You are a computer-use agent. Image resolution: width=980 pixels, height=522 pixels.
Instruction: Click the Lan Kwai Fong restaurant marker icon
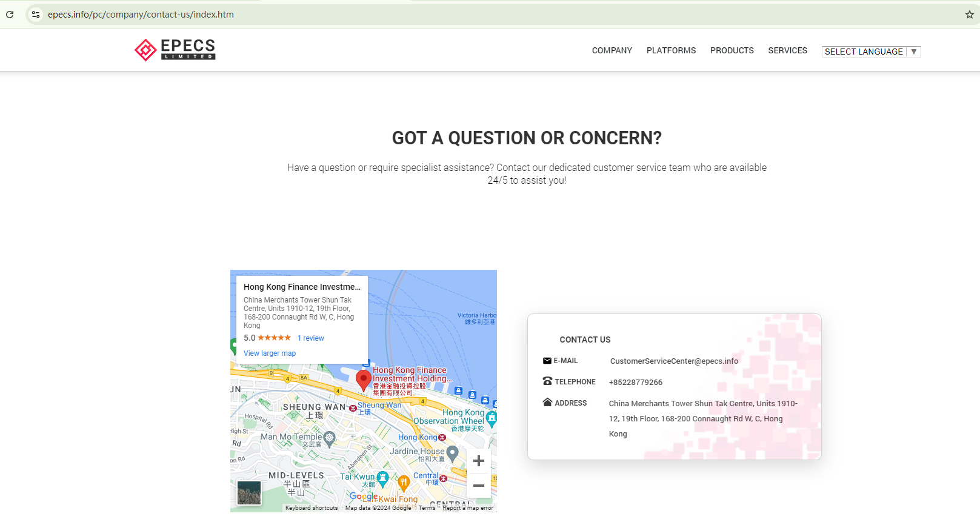pyautogui.click(x=404, y=483)
